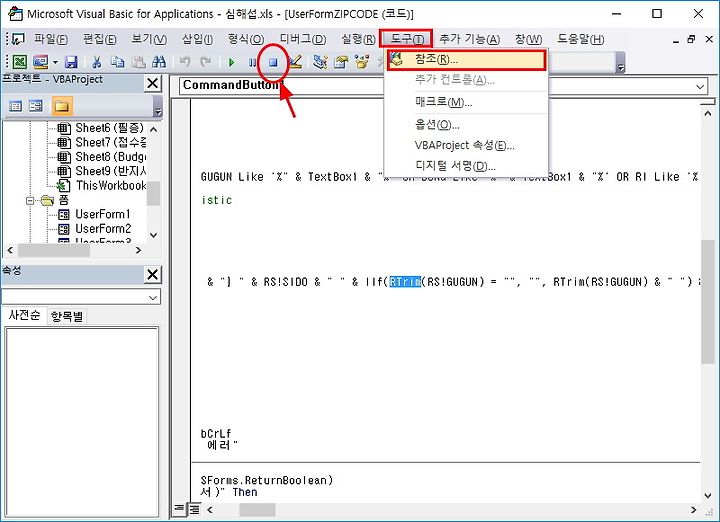Click code window vertical scrollbar thumb
The image size is (720, 522).
pyautogui.click(x=708, y=301)
